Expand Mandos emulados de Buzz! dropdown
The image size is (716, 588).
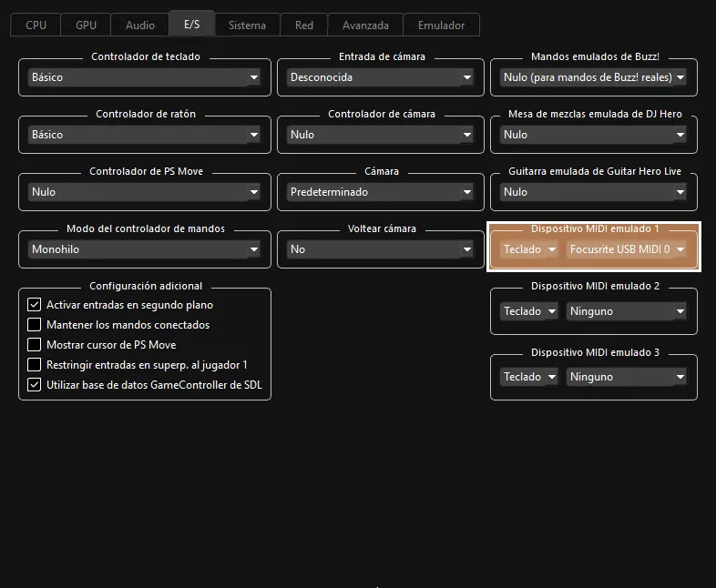(x=593, y=77)
